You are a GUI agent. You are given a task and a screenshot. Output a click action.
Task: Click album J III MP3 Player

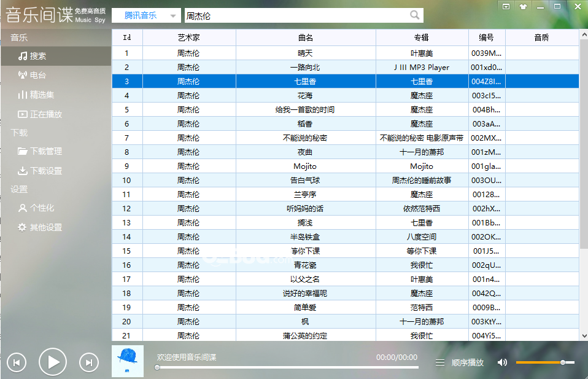point(422,68)
